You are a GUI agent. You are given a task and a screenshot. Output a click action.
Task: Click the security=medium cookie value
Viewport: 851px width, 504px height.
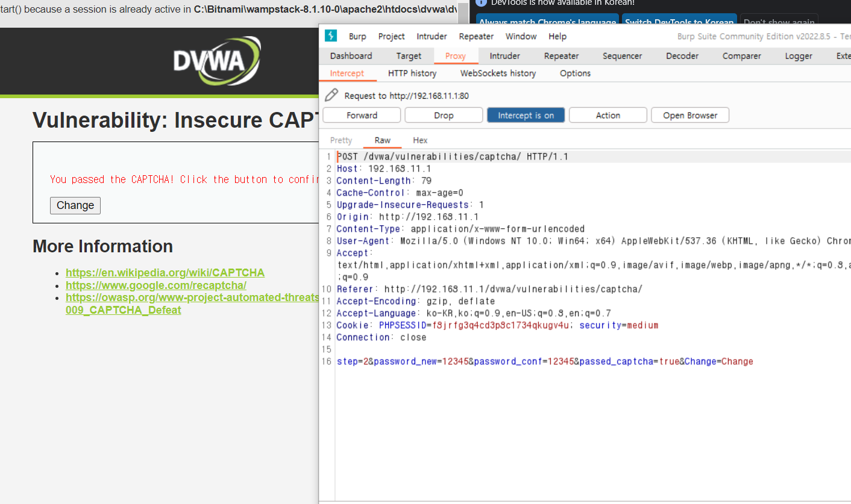[619, 325]
